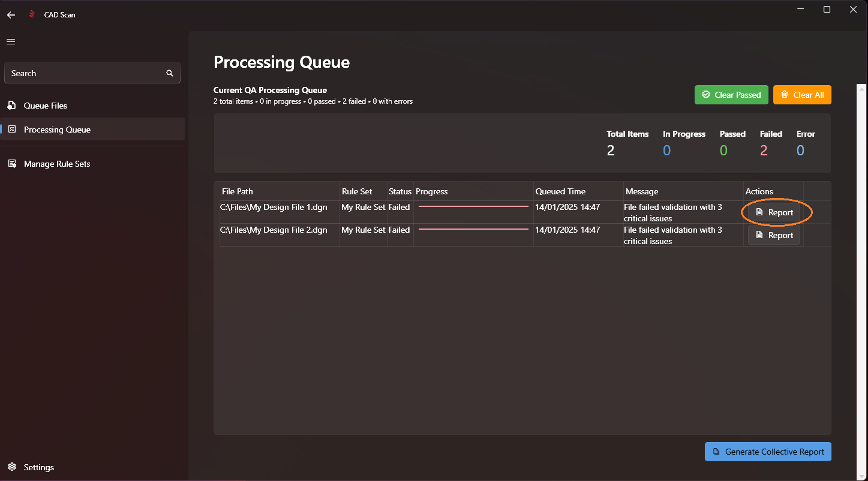The width and height of the screenshot is (868, 481).
Task: Click the Queue Files sidebar icon
Action: (x=12, y=106)
